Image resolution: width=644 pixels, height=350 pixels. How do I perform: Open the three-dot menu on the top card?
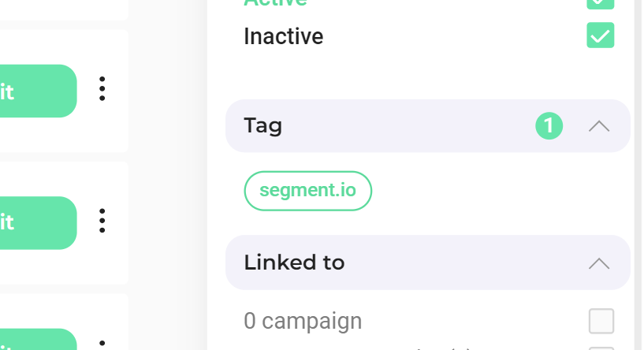point(102,88)
